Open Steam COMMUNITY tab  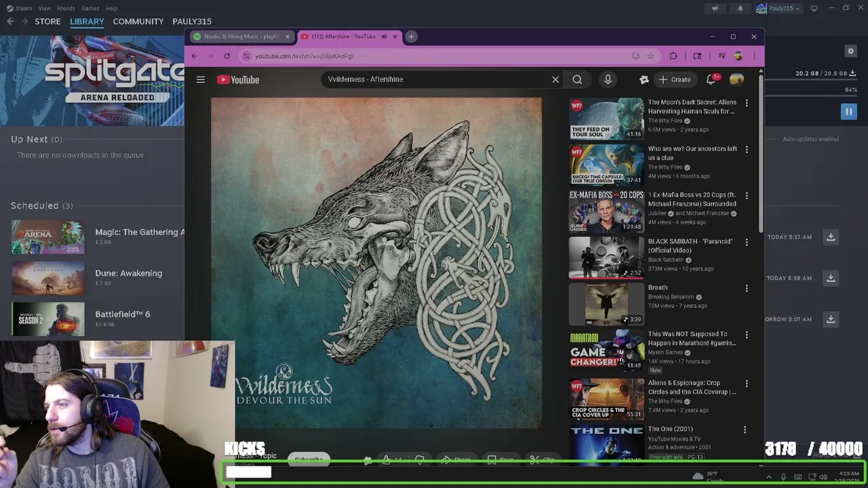pyautogui.click(x=138, y=22)
